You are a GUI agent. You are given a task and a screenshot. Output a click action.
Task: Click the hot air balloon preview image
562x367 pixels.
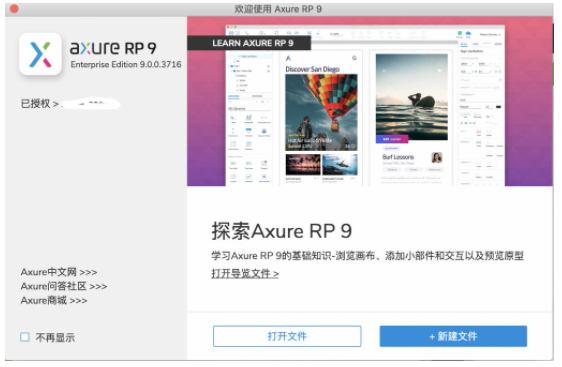tap(321, 112)
